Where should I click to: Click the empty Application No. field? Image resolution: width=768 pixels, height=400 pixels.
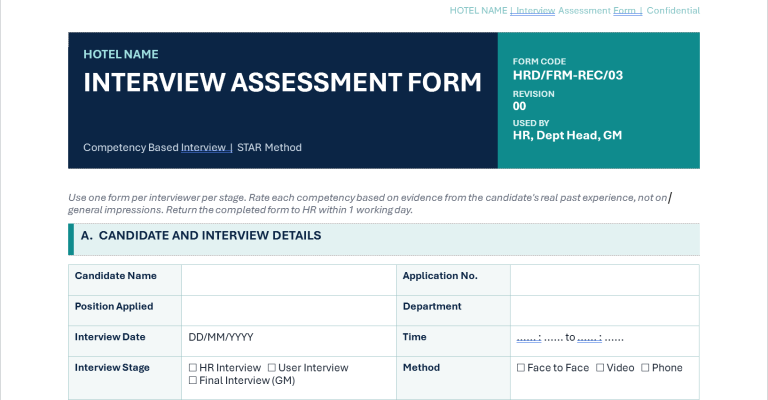[x=604, y=280]
